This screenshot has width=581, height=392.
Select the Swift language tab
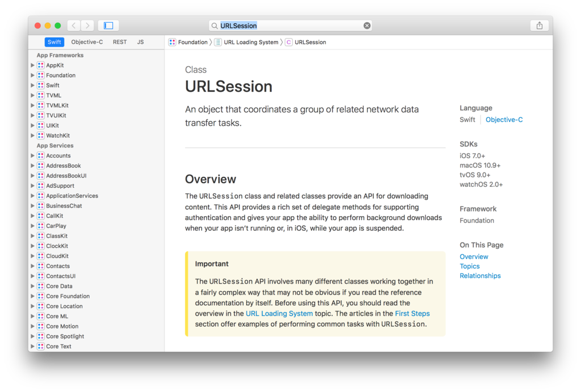click(54, 42)
